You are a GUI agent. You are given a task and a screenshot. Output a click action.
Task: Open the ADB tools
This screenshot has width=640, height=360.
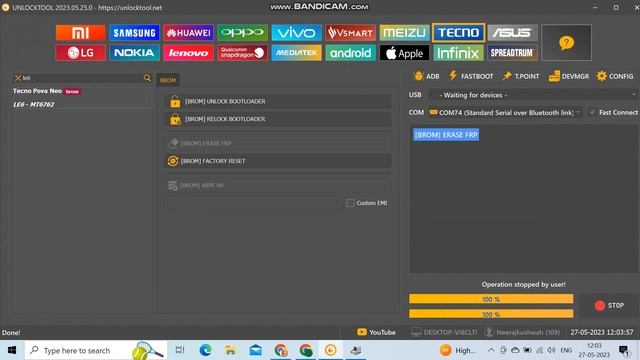[426, 76]
